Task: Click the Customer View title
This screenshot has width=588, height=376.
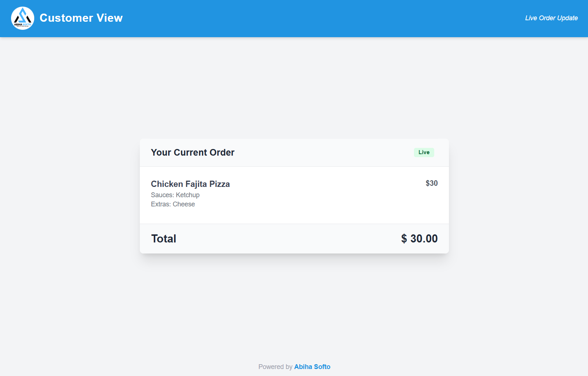Action: tap(81, 18)
